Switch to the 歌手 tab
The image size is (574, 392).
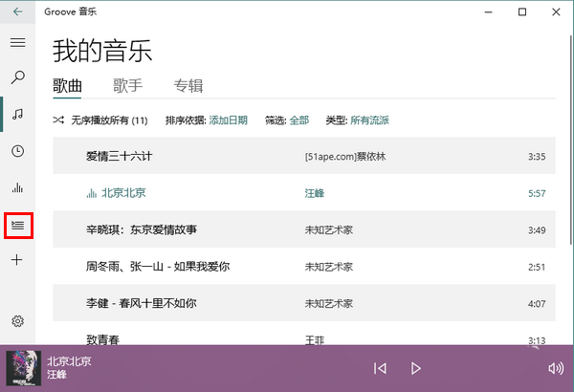click(127, 86)
